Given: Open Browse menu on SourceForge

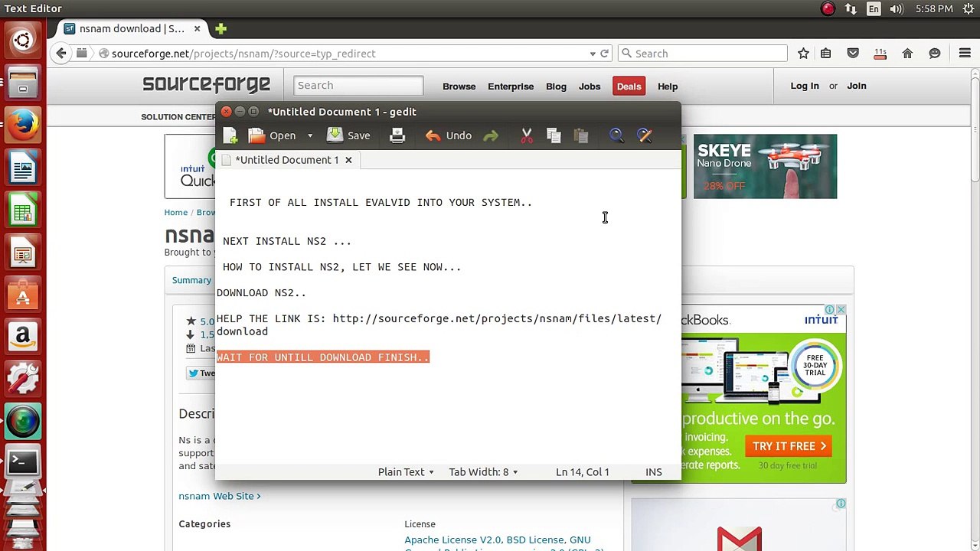Looking at the screenshot, I should [x=459, y=86].
